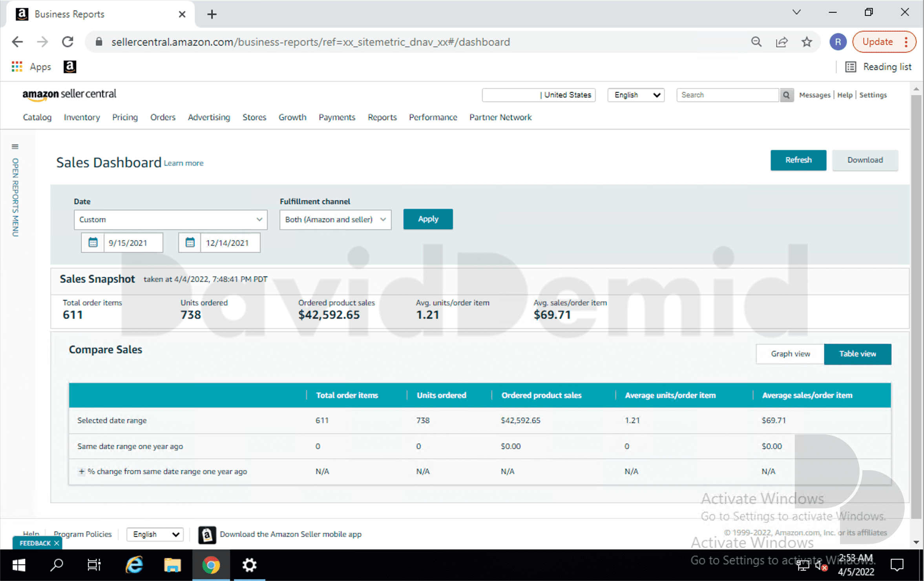Open the Advertising menu
Image resolution: width=924 pixels, height=581 pixels.
point(209,117)
